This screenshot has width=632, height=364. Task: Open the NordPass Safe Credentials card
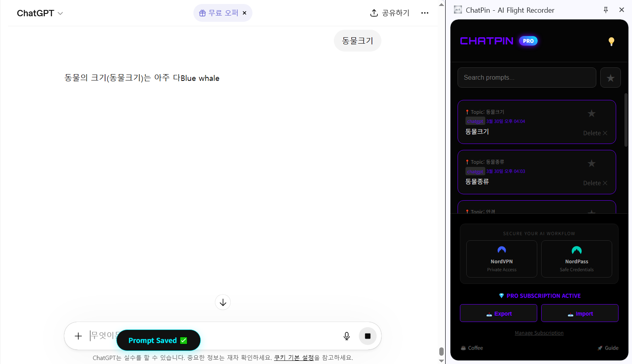coord(576,259)
